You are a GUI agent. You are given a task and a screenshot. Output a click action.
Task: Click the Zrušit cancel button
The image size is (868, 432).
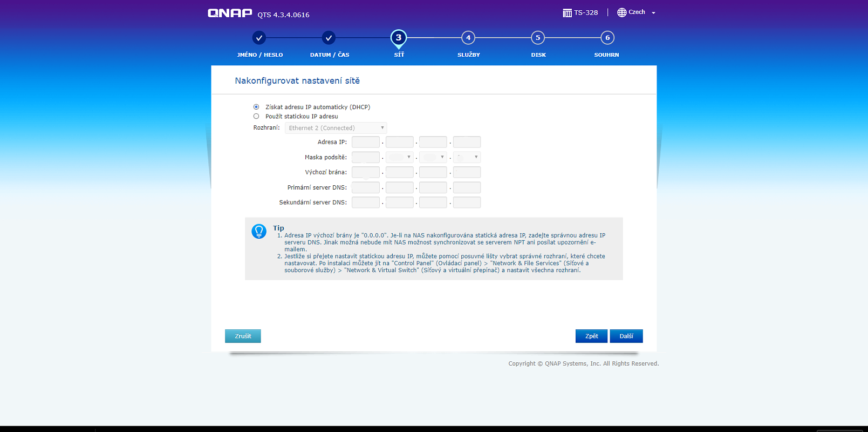coord(243,336)
